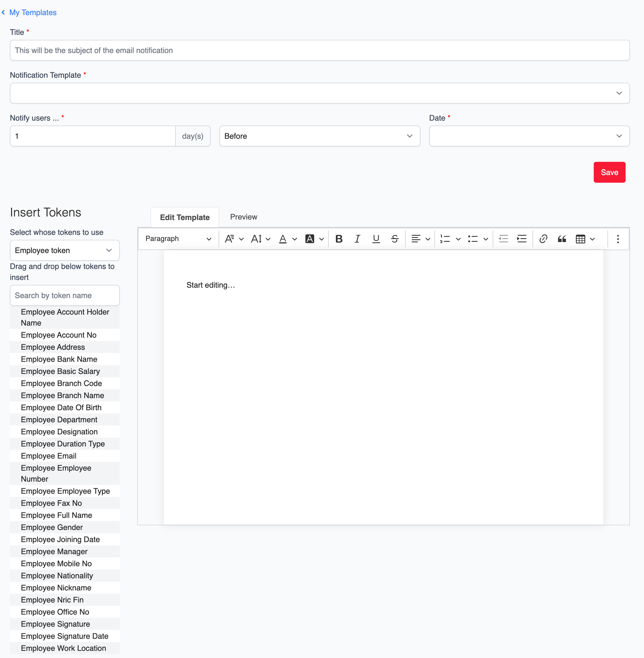Insert a block quote
The height and width of the screenshot is (658, 644).
coord(562,239)
